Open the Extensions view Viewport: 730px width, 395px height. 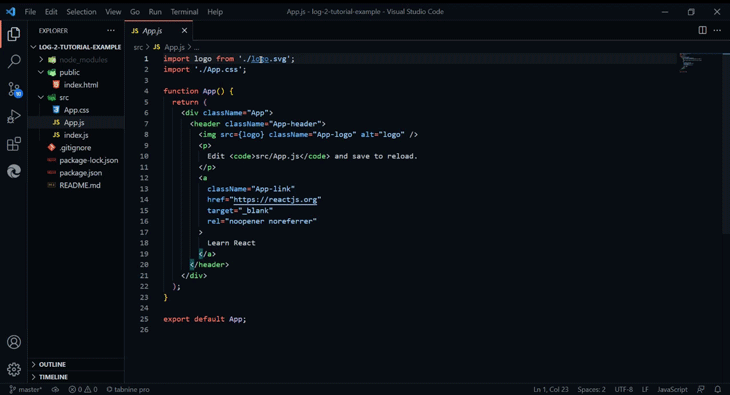14,144
